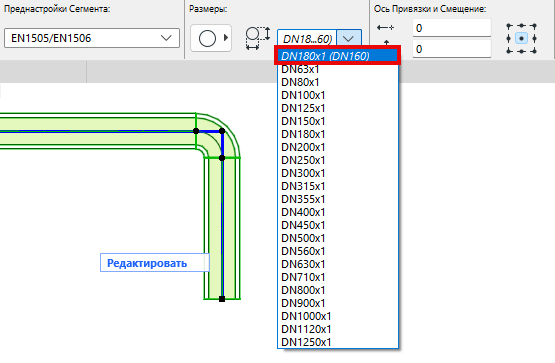Click the elbow corner node
Viewport: 555px width, 363px height.
click(222, 131)
